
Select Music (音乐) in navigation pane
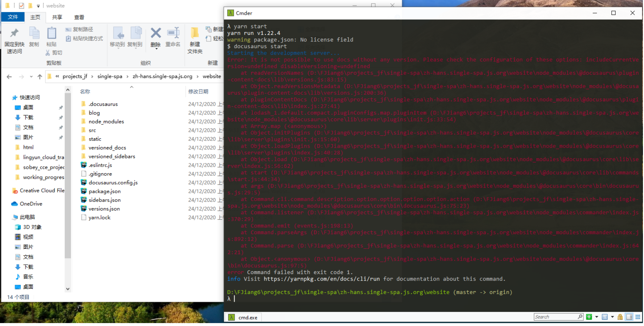pyautogui.click(x=24, y=277)
